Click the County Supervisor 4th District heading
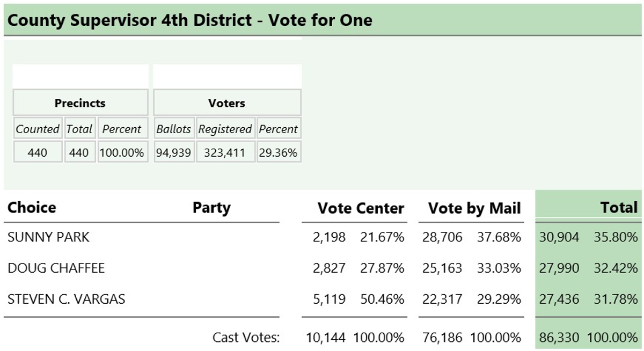This screenshot has width=644, height=351. coord(190,20)
